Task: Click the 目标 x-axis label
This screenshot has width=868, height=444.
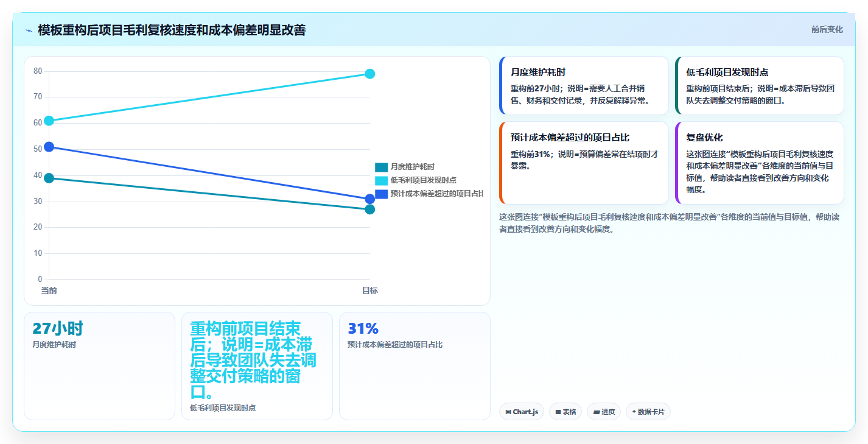Action: click(369, 291)
